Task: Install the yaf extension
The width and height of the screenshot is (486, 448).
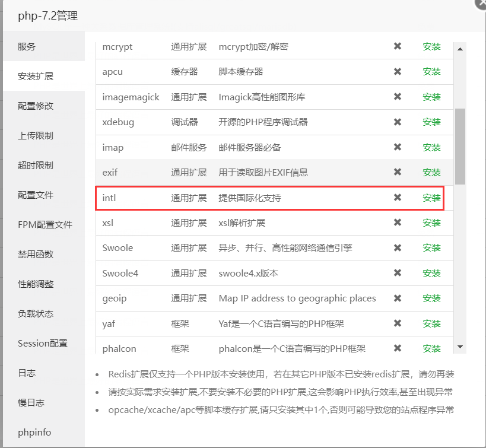Action: coord(431,323)
